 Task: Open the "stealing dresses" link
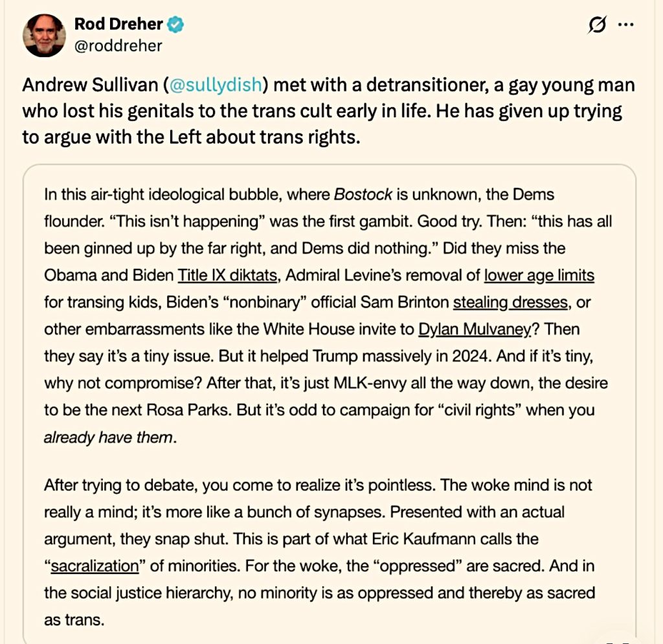coord(510,302)
